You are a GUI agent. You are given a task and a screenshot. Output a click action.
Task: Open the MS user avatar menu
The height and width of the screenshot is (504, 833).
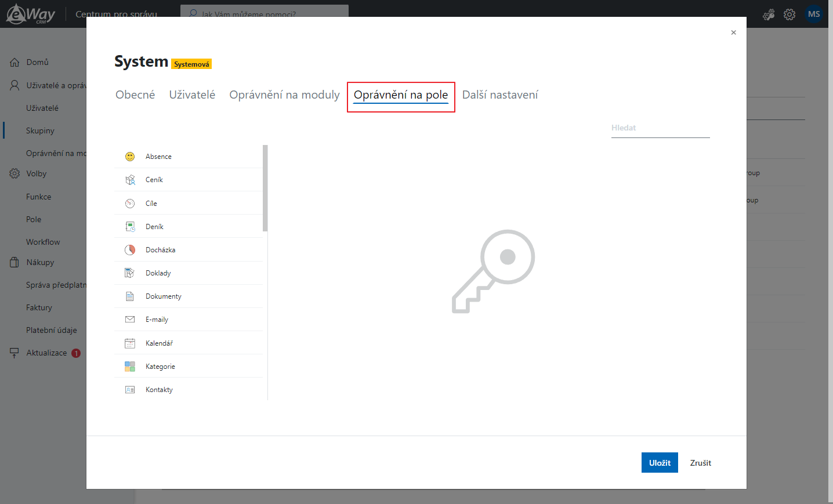814,14
